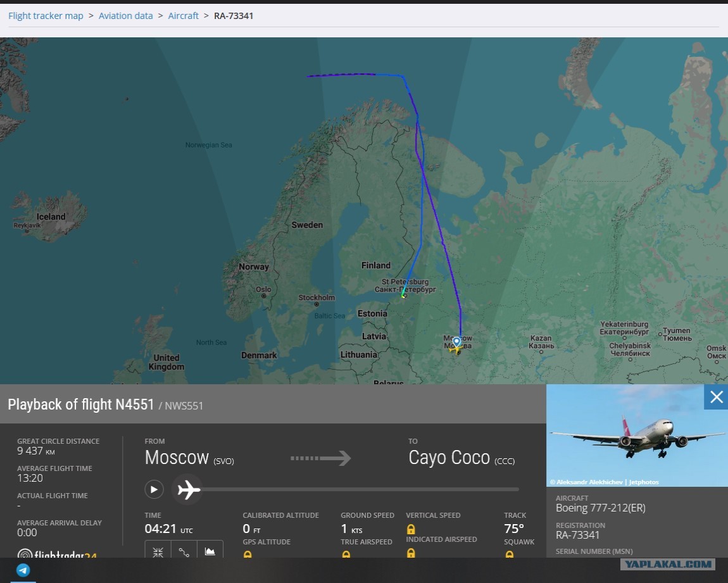Select RA-73341 breadcrumb text

(x=234, y=16)
